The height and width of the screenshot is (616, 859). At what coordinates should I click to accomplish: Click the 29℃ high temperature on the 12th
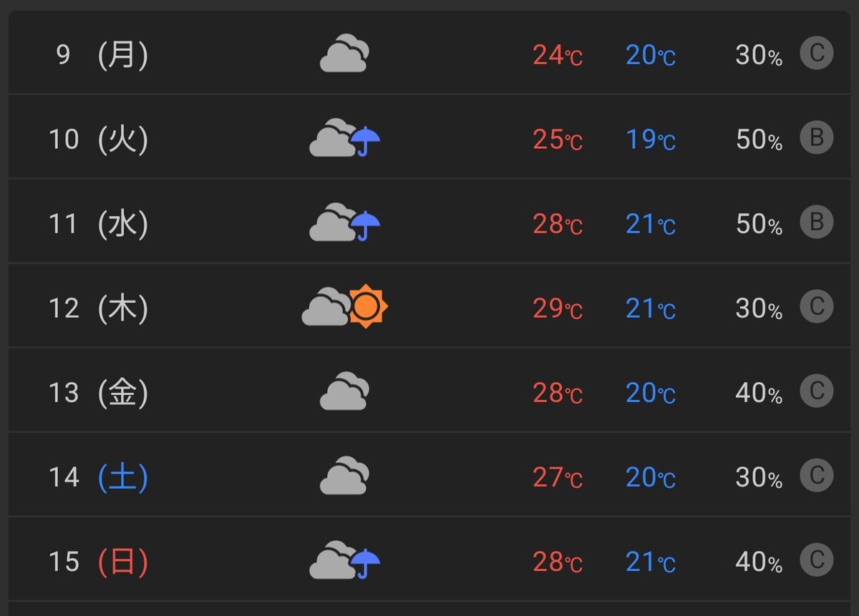(x=558, y=308)
